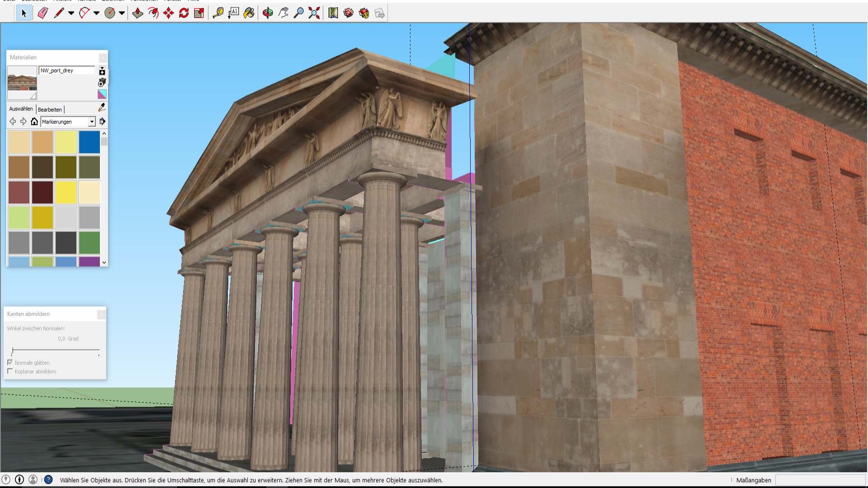Click the materials home button

(x=34, y=122)
